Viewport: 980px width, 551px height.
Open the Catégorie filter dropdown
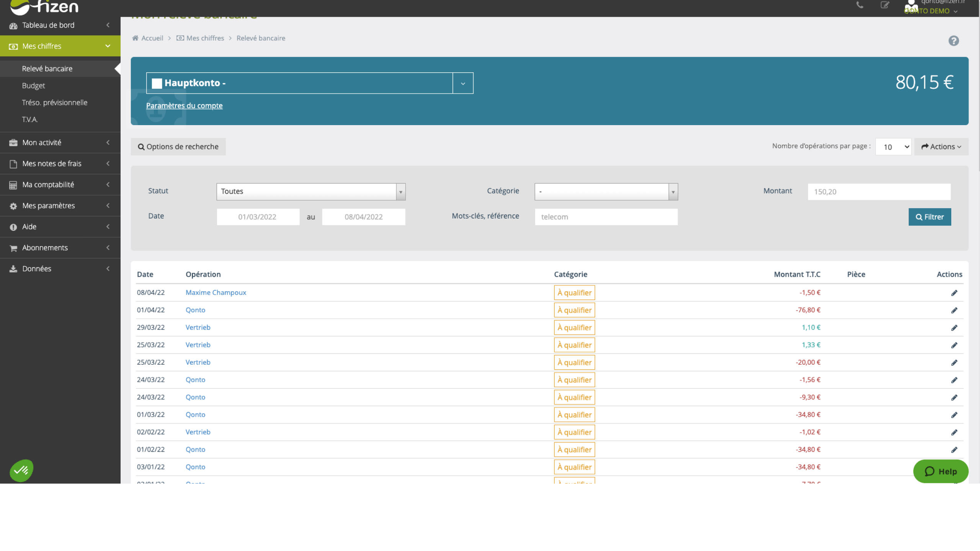[606, 192]
